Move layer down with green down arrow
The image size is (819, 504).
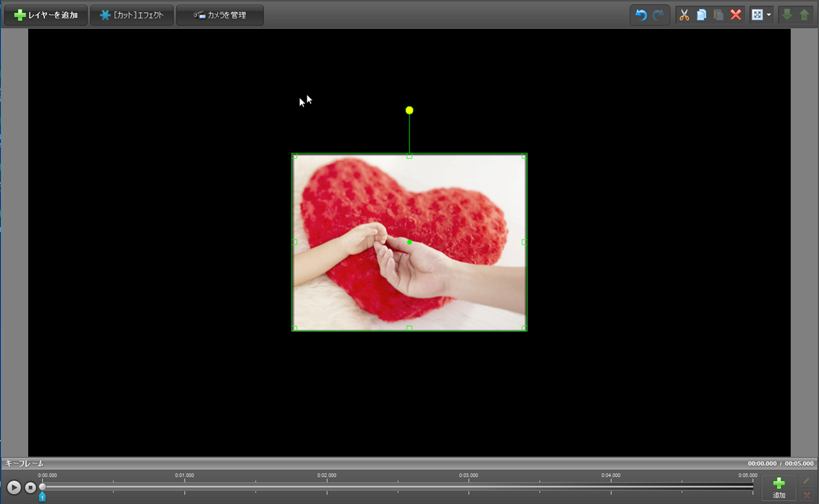coord(787,15)
